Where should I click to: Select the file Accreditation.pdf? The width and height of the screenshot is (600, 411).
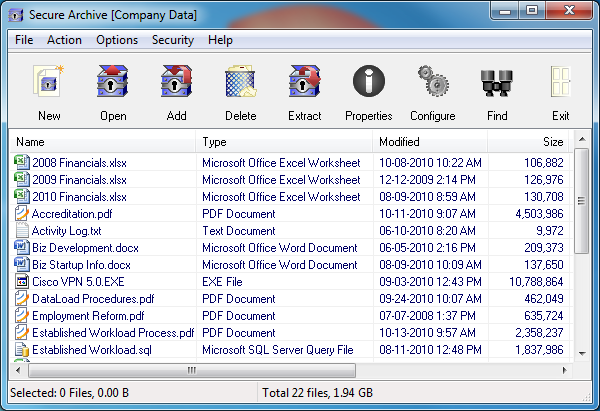pyautogui.click(x=72, y=214)
